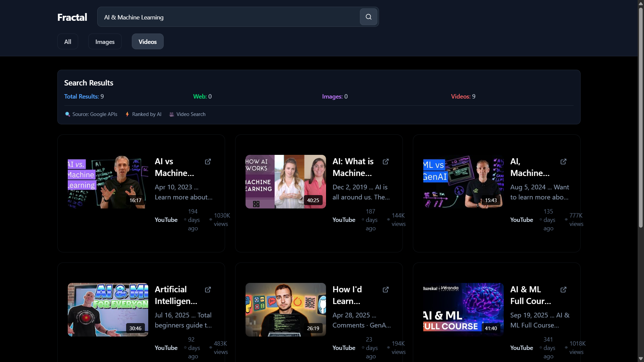
Task: Switch to the Images tab
Action: coord(105,42)
